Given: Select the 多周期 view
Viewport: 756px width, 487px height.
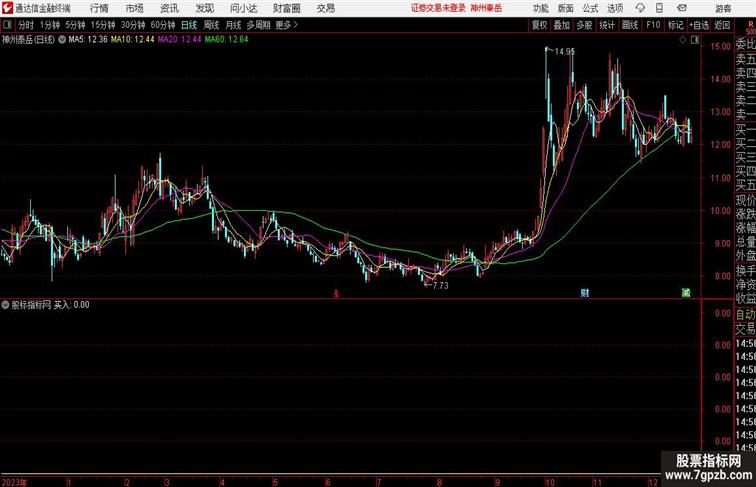Looking at the screenshot, I should coord(258,25).
